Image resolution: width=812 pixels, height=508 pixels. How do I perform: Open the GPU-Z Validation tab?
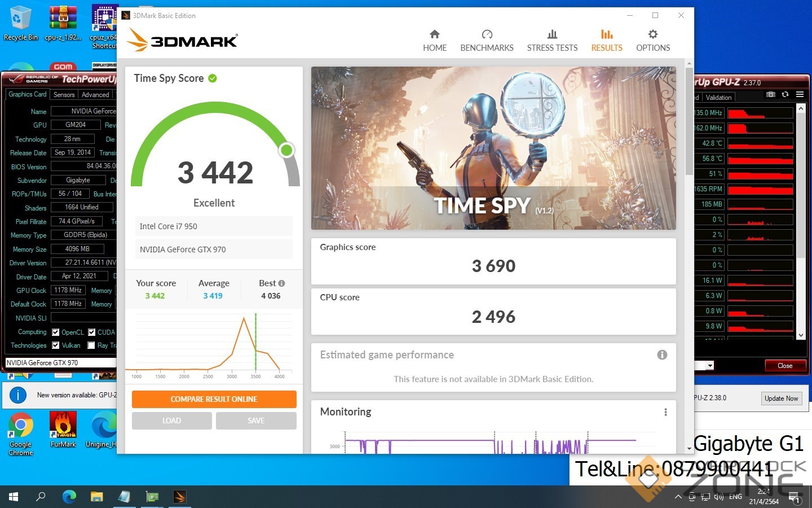pos(718,98)
